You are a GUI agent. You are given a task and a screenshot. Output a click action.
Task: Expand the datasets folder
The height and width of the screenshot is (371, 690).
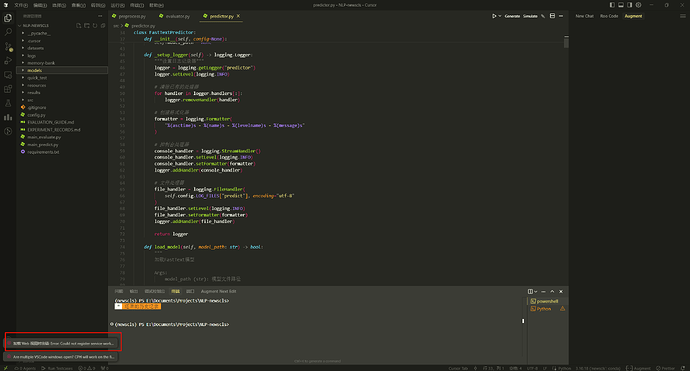[x=62, y=48]
